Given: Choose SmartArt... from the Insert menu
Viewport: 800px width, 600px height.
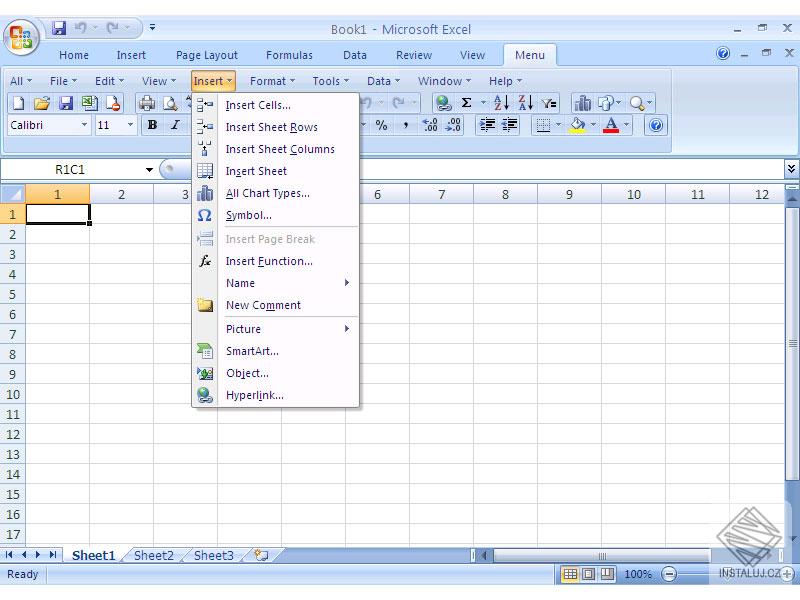Looking at the screenshot, I should [x=276, y=351].
